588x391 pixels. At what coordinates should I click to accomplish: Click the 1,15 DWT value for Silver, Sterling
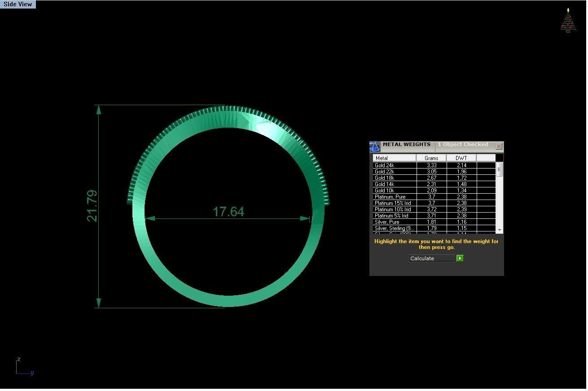coord(461,228)
